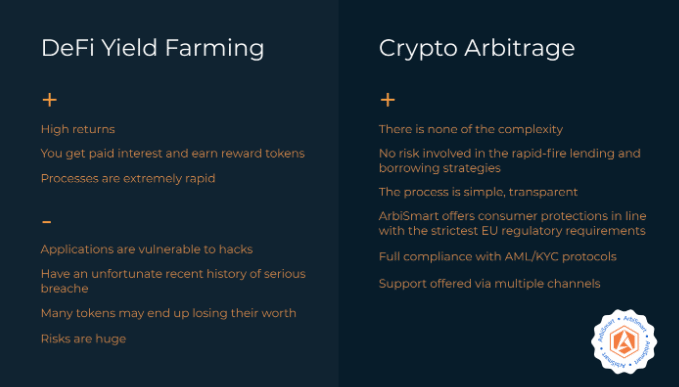Click the orange plus under Crypto Arbitrage

tap(388, 100)
